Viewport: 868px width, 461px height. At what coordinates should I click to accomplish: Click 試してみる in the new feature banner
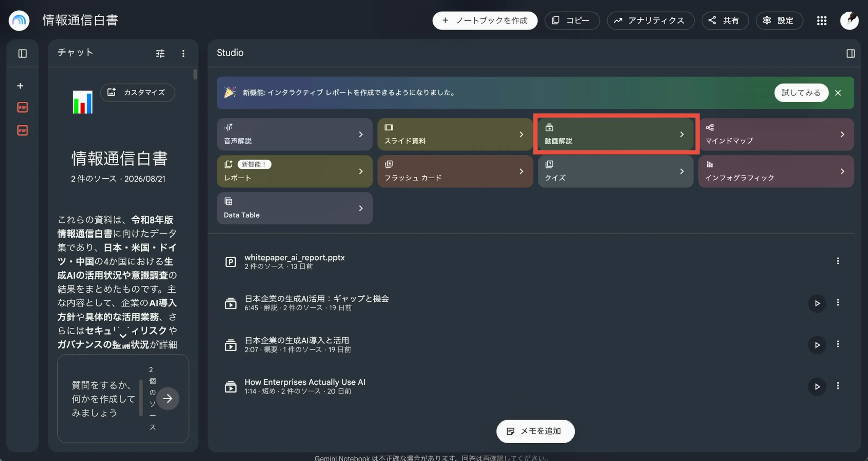(801, 93)
